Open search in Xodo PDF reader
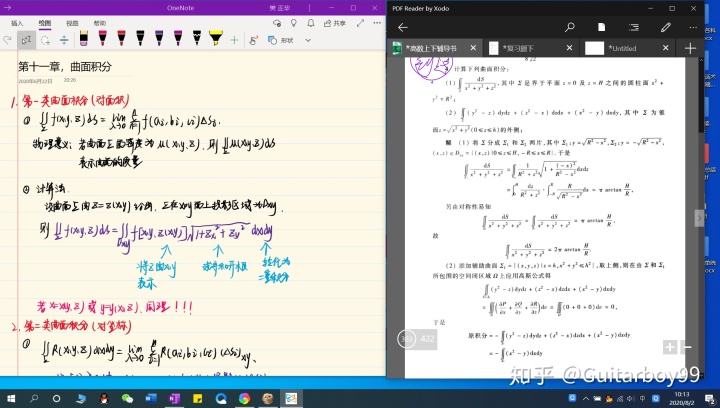 pyautogui.click(x=569, y=28)
